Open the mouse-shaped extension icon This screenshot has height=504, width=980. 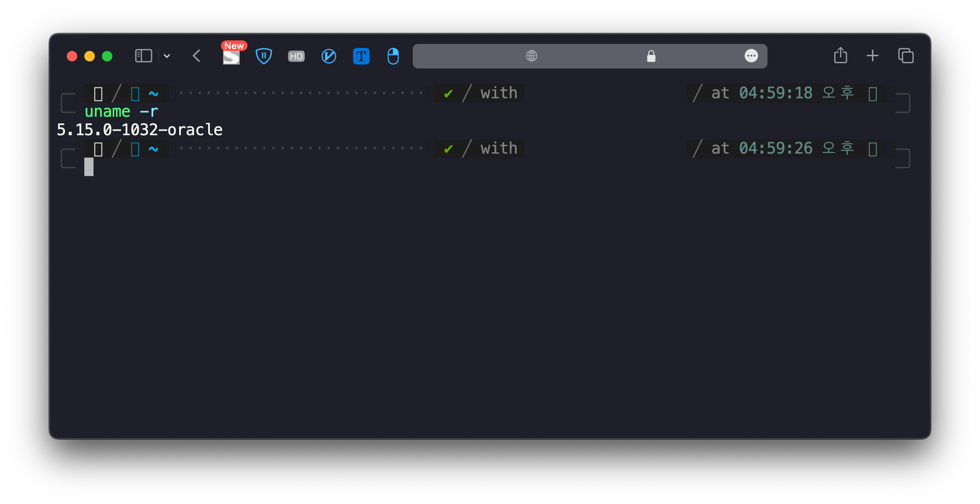[x=393, y=56]
